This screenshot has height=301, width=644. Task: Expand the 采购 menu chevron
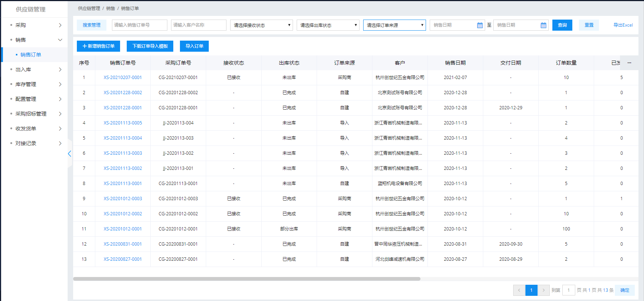coord(60,25)
